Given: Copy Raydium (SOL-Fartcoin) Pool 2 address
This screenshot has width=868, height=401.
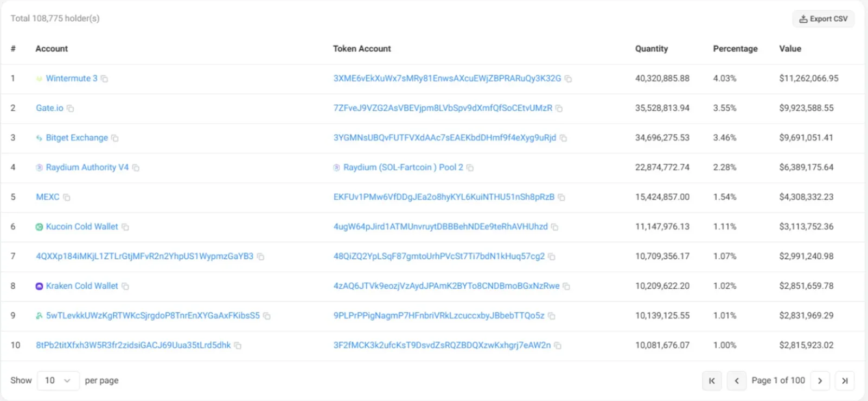Looking at the screenshot, I should click(470, 168).
